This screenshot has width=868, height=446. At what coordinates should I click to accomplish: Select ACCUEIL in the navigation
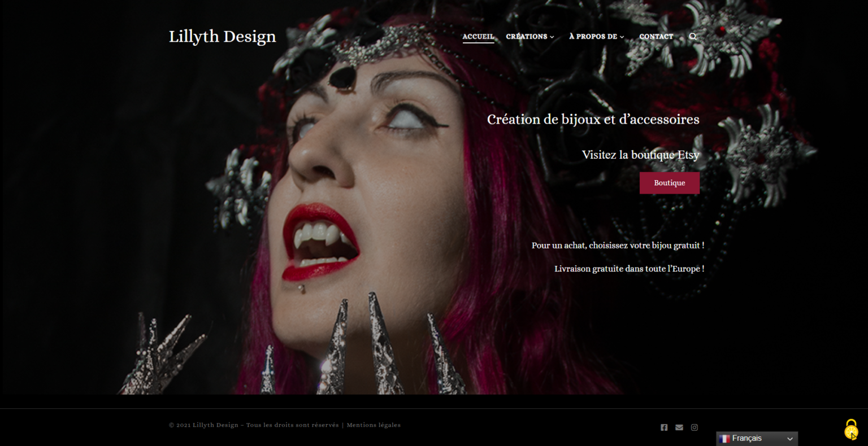tap(478, 36)
